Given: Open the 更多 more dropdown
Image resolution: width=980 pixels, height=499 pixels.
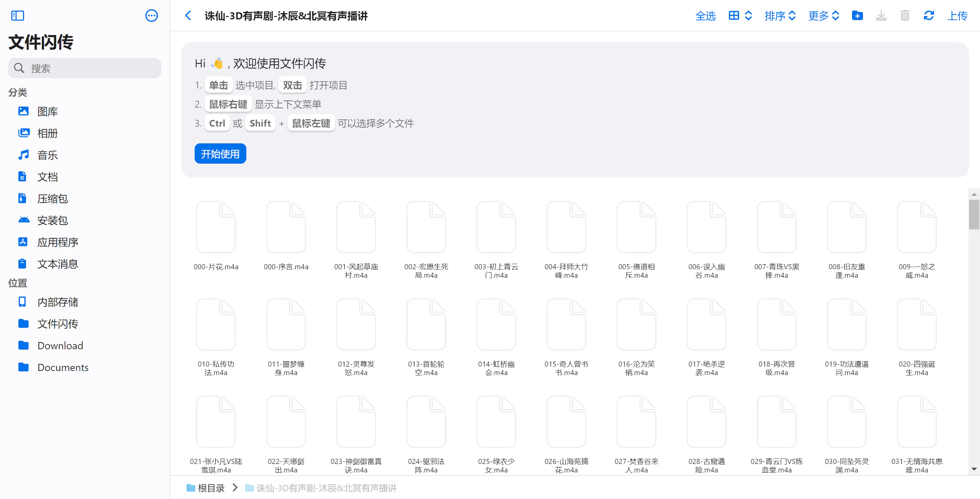Looking at the screenshot, I should 823,16.
